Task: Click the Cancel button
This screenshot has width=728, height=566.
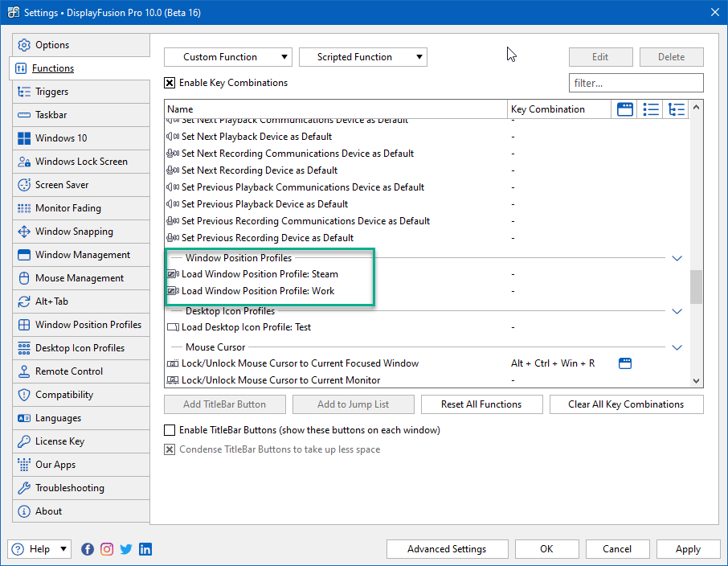Action: (x=617, y=549)
